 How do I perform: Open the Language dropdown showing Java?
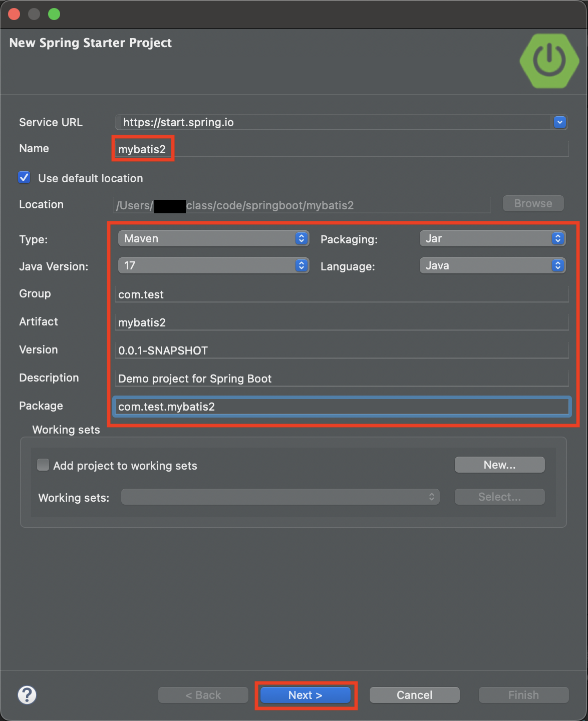pos(492,265)
